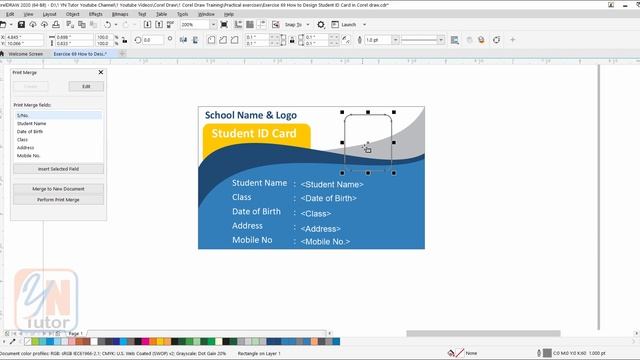Expand the Undo history dropdown arrow

click(x=116, y=24)
